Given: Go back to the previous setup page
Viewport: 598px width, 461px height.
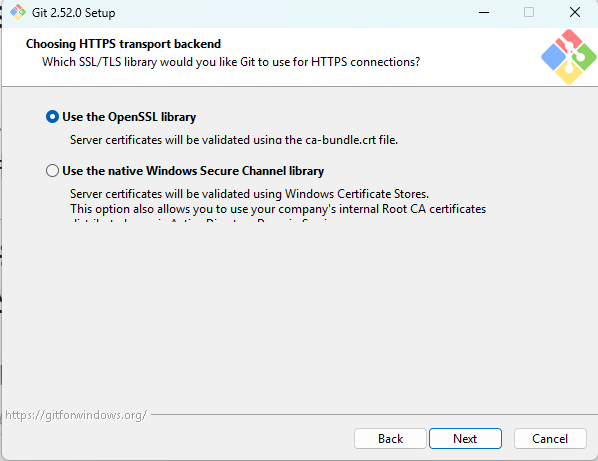Looking at the screenshot, I should [390, 439].
